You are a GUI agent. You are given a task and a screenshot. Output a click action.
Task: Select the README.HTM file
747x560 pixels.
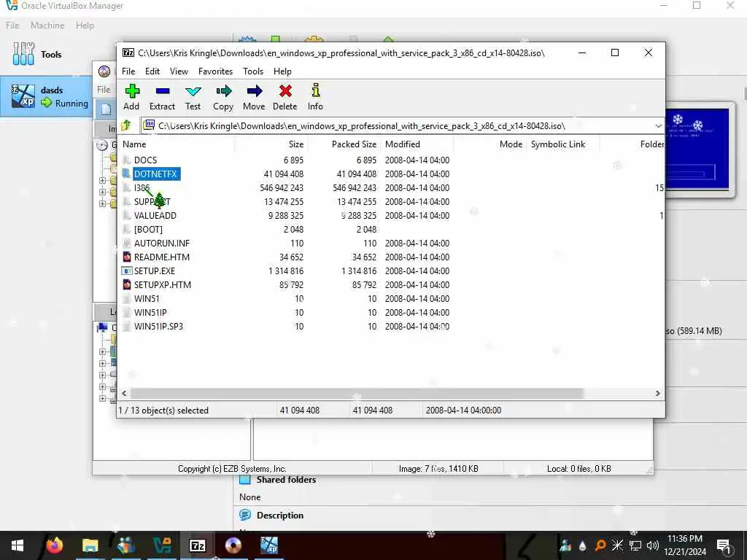(161, 257)
